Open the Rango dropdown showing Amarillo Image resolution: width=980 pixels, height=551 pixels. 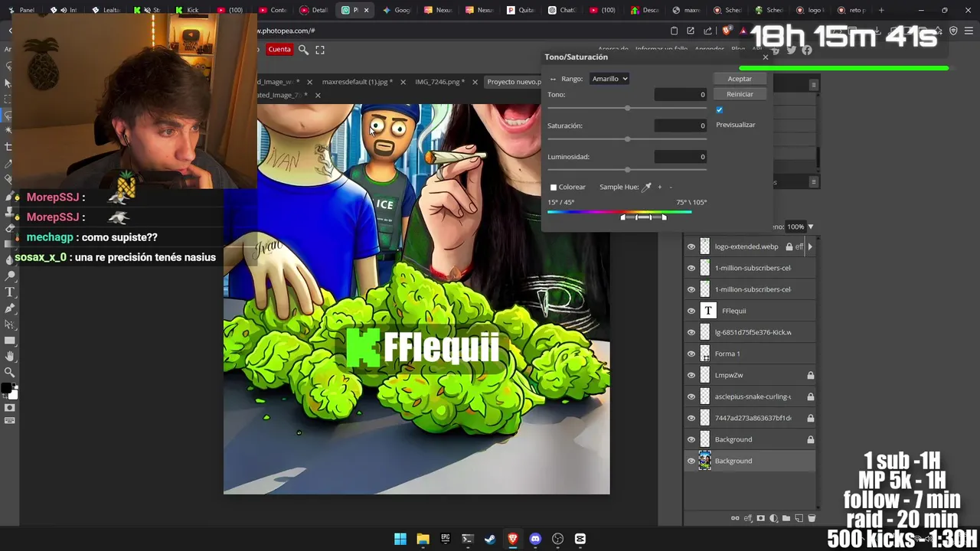click(x=609, y=79)
